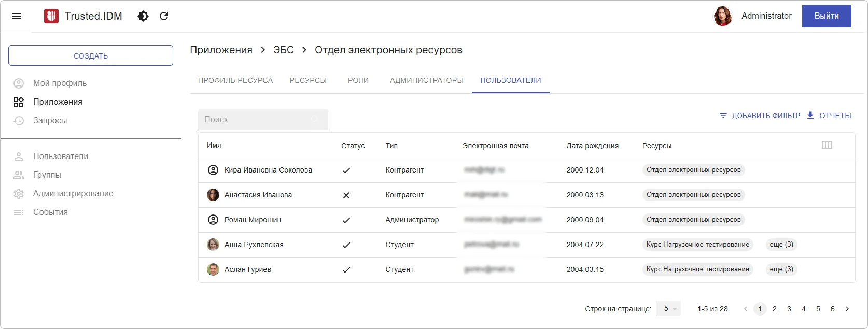Screen dimensions: 868x329
Task: Open the hamburger navigation menu
Action: 17,16
